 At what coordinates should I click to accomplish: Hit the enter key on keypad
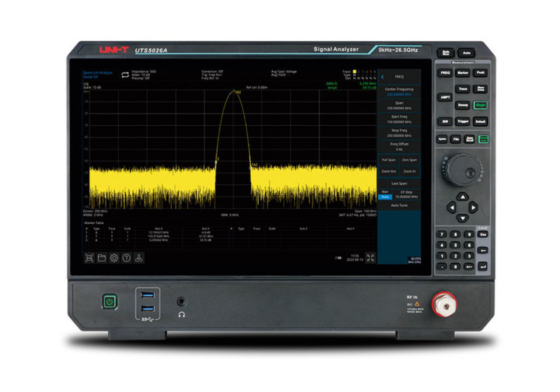pos(483,267)
